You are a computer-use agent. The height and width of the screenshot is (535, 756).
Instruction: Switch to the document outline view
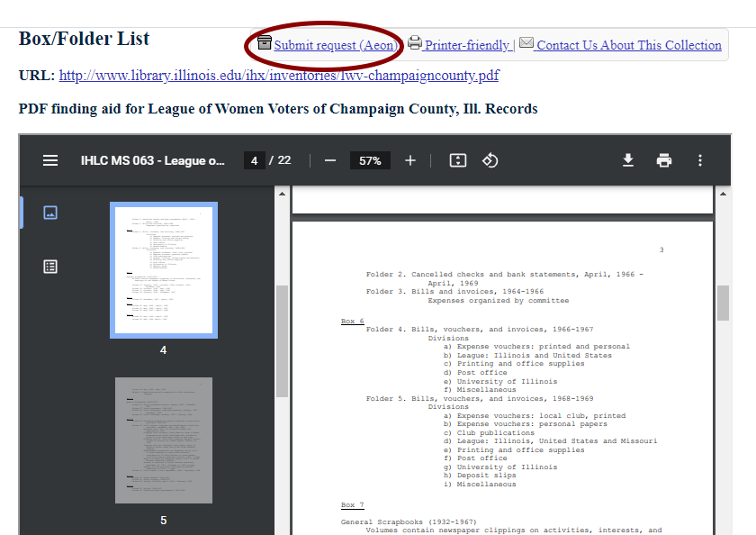50,266
